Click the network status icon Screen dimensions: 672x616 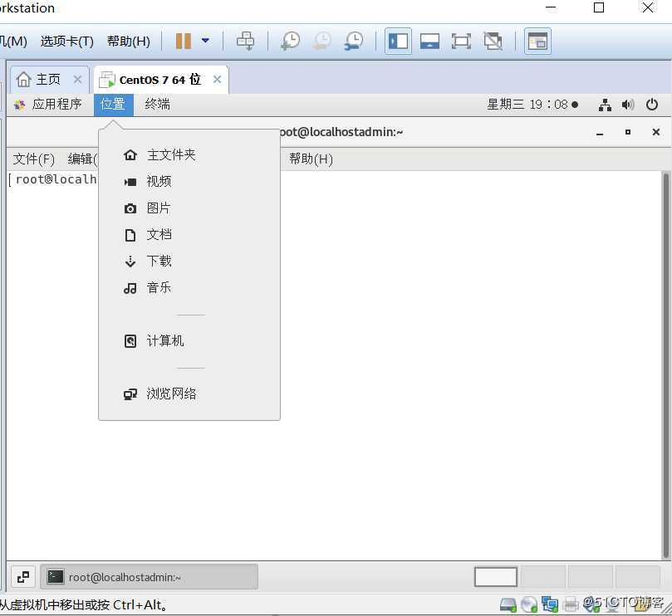click(x=605, y=105)
